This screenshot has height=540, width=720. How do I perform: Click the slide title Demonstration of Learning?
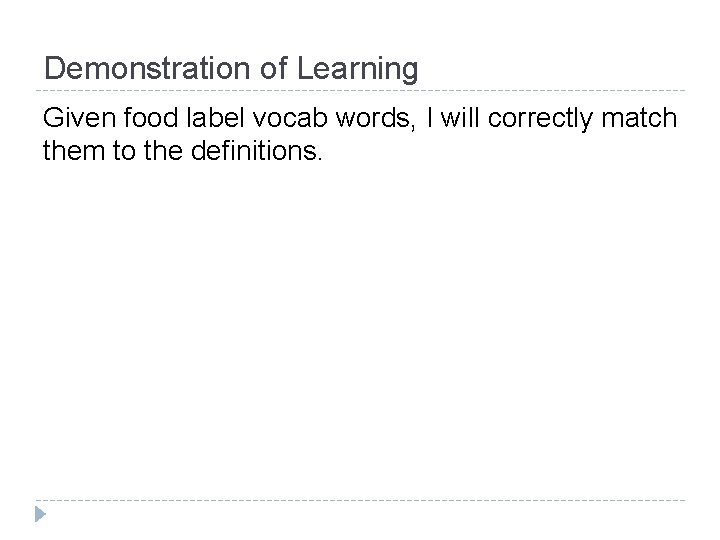tap(231, 69)
